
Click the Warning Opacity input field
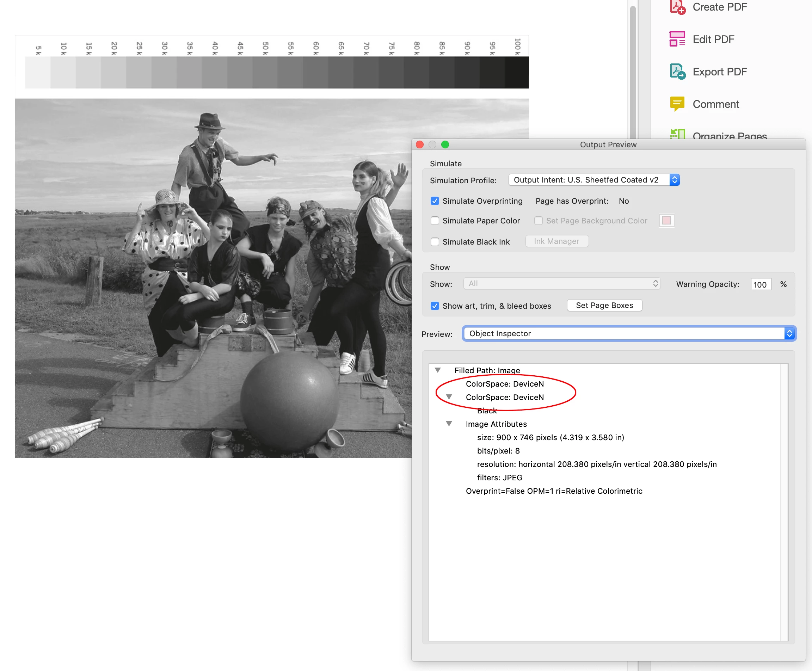pyautogui.click(x=760, y=284)
